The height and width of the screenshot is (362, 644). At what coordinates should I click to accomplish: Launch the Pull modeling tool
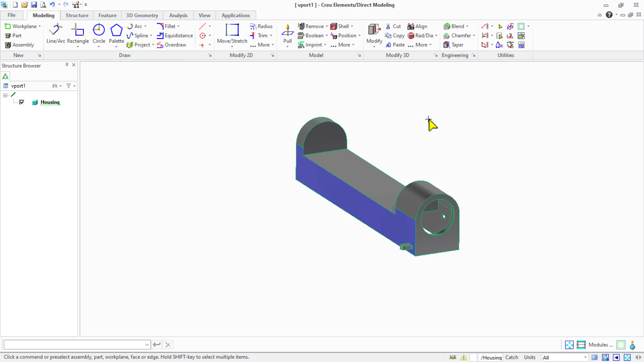tap(287, 34)
